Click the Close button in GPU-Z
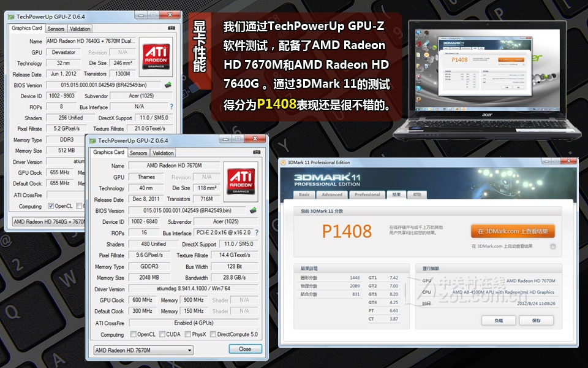Viewport: 588px width, 368px height. pyautogui.click(x=245, y=349)
